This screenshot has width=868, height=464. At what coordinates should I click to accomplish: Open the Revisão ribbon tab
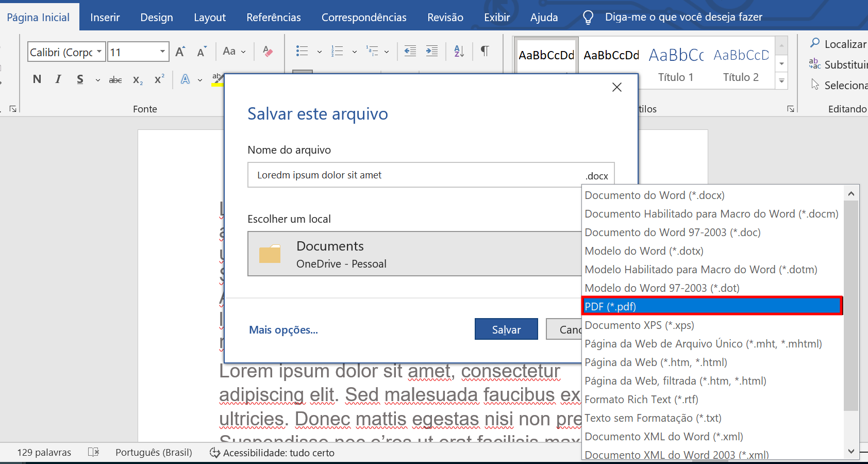pos(444,16)
